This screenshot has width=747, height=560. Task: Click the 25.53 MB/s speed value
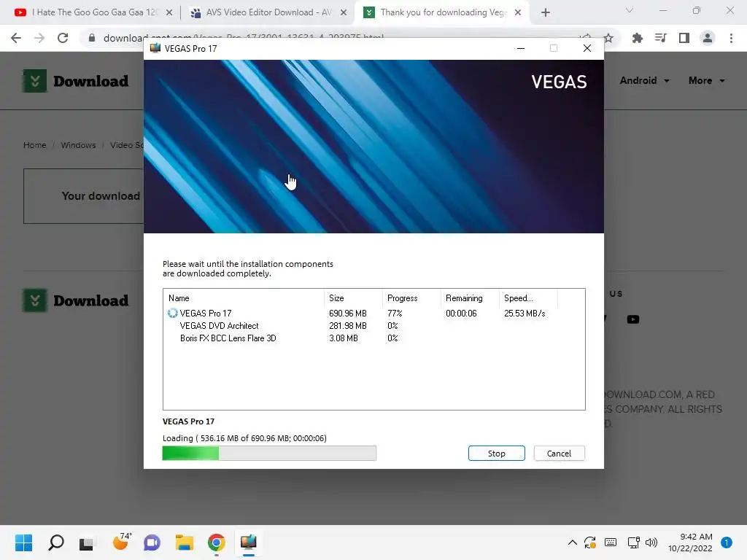click(525, 314)
